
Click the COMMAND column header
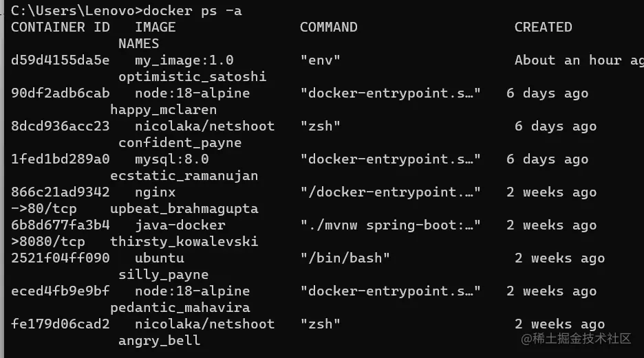(328, 27)
